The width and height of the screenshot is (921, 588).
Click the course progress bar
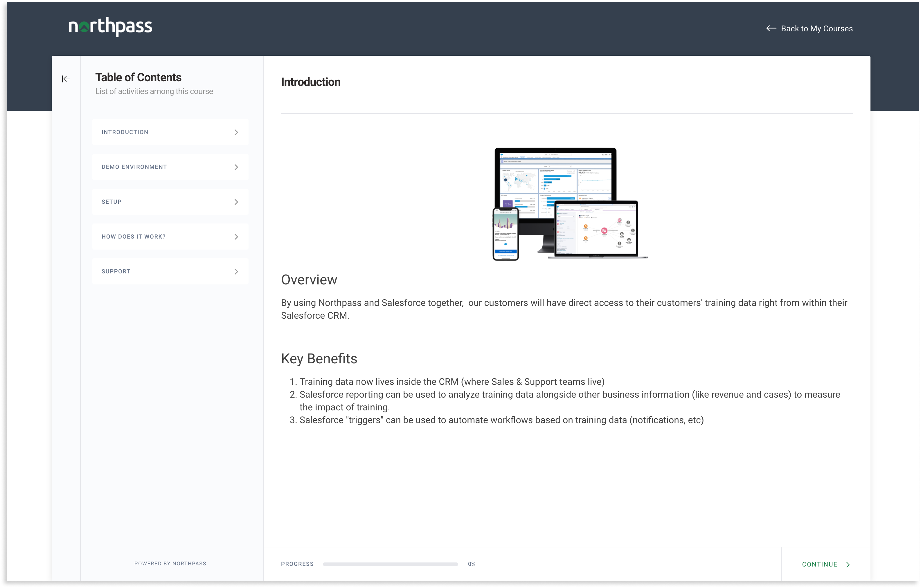tap(390, 564)
